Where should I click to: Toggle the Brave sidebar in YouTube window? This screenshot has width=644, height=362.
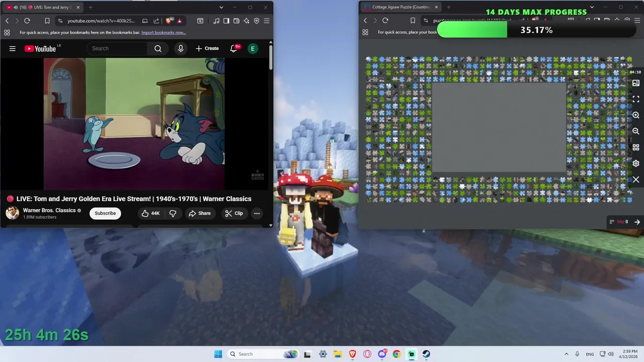tap(226, 21)
